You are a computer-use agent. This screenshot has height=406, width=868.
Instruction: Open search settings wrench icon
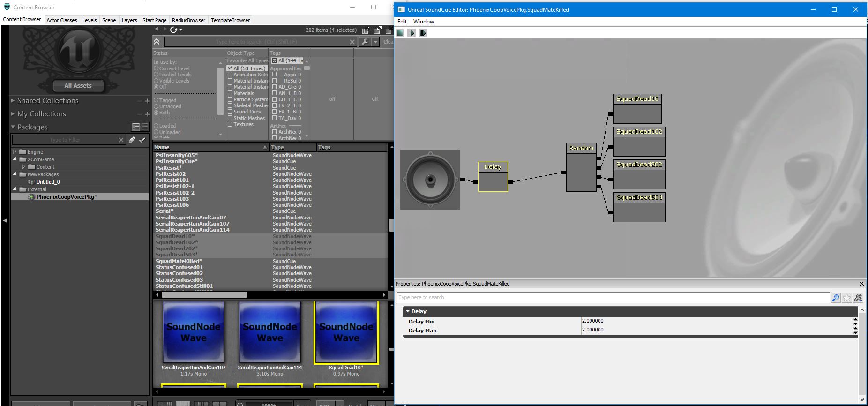[x=365, y=42]
